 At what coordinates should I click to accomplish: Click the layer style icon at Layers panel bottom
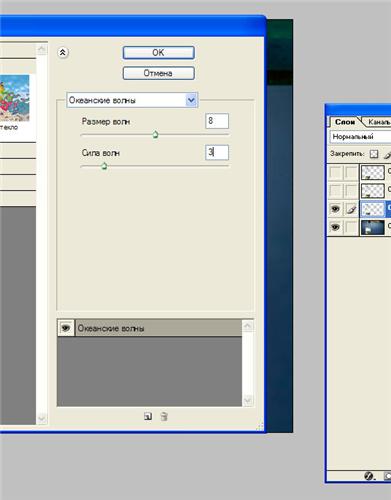point(369,476)
